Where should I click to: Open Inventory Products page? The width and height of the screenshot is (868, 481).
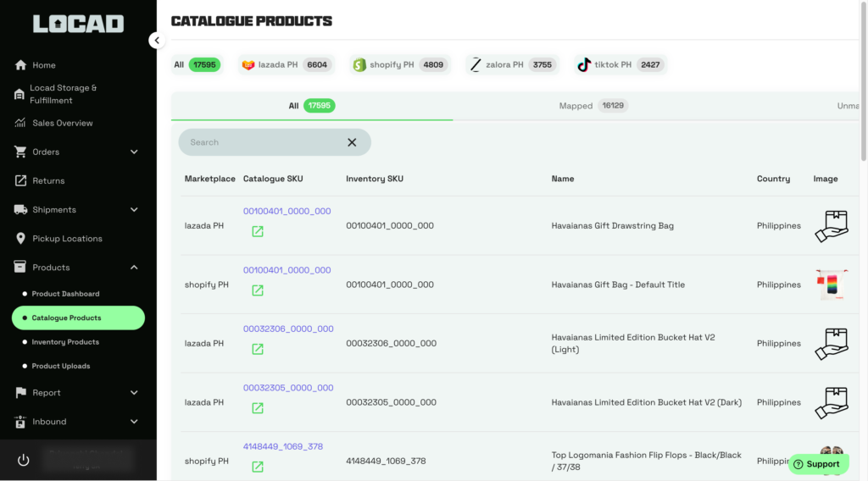pyautogui.click(x=65, y=342)
